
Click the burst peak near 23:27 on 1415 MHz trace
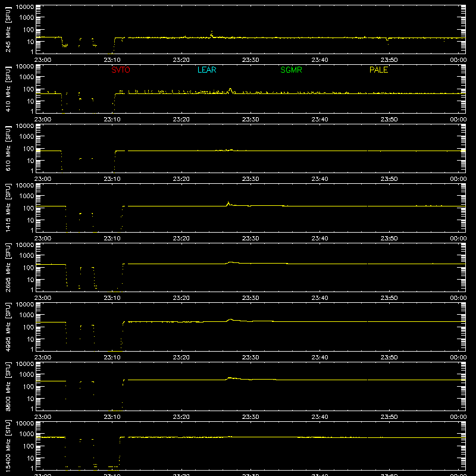(x=228, y=203)
